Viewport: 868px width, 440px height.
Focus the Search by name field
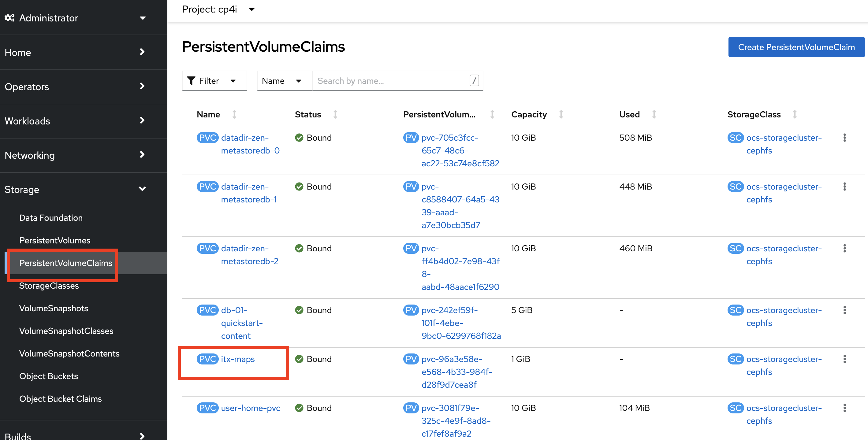coord(391,81)
